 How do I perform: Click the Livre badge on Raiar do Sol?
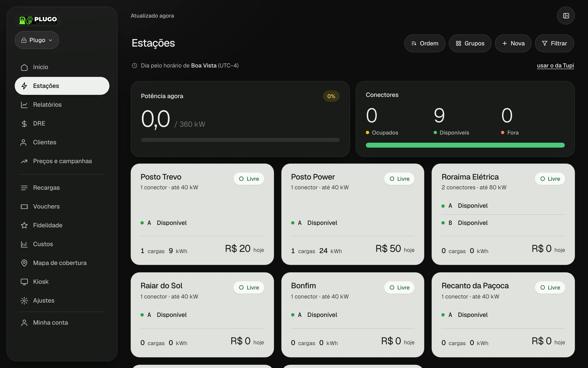click(249, 288)
